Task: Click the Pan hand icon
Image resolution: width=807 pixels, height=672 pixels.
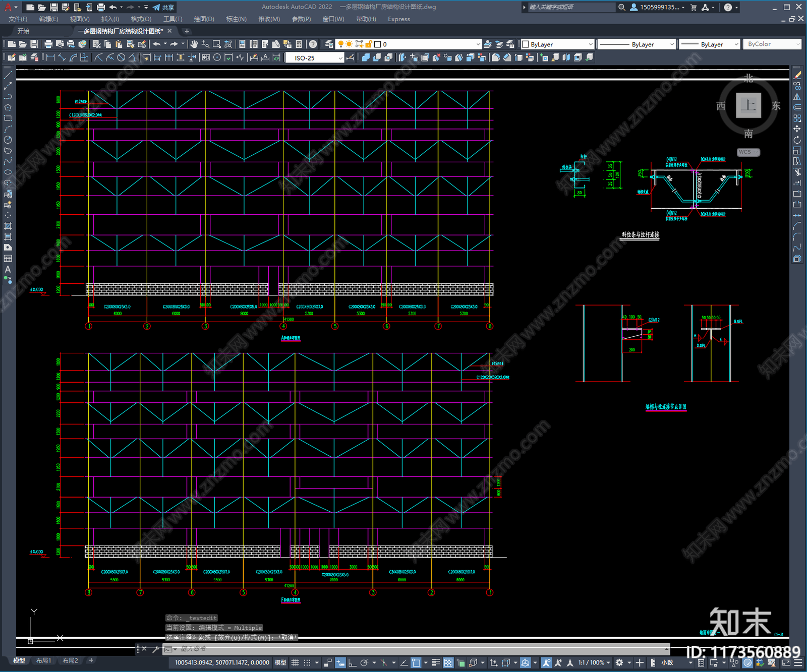Action: coord(194,44)
